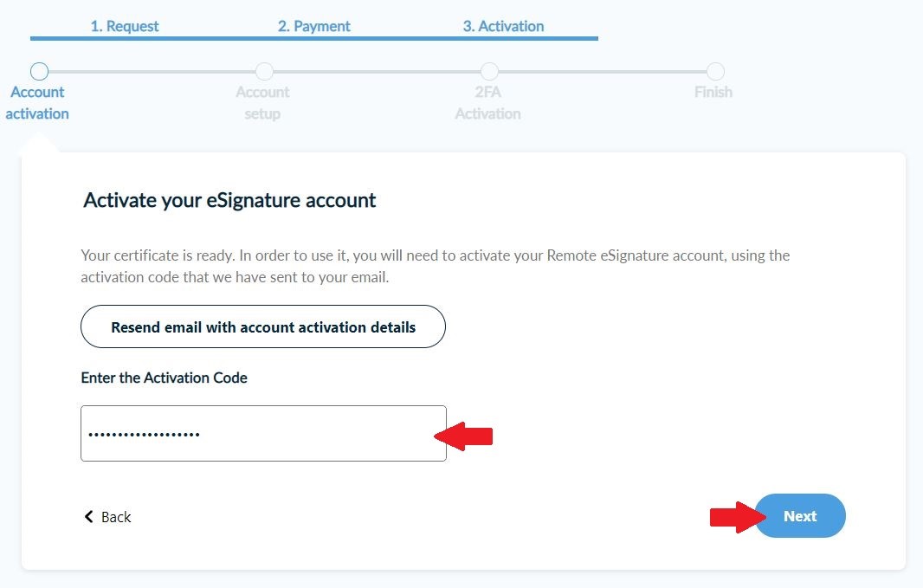923x588 pixels.
Task: Click the Enter the Activation Code label
Action: pos(164,378)
